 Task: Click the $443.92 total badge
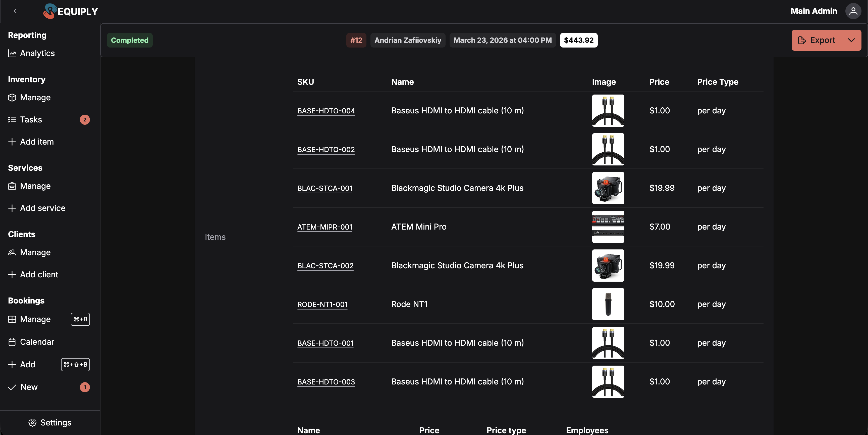click(x=579, y=40)
